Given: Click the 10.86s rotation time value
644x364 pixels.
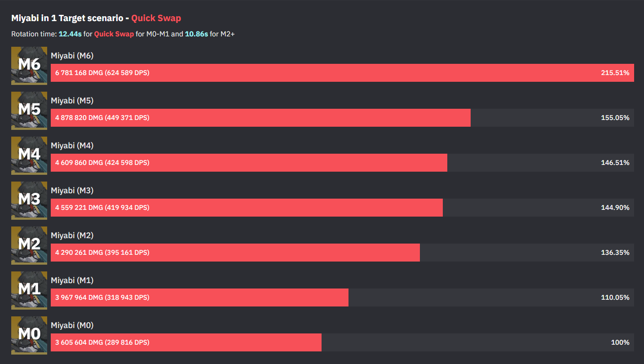Looking at the screenshot, I should coord(196,34).
